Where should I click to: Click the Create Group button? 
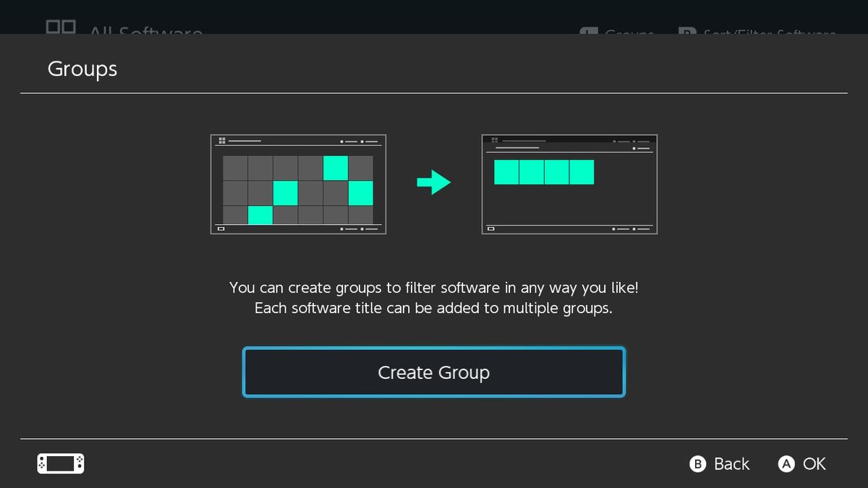pos(433,372)
